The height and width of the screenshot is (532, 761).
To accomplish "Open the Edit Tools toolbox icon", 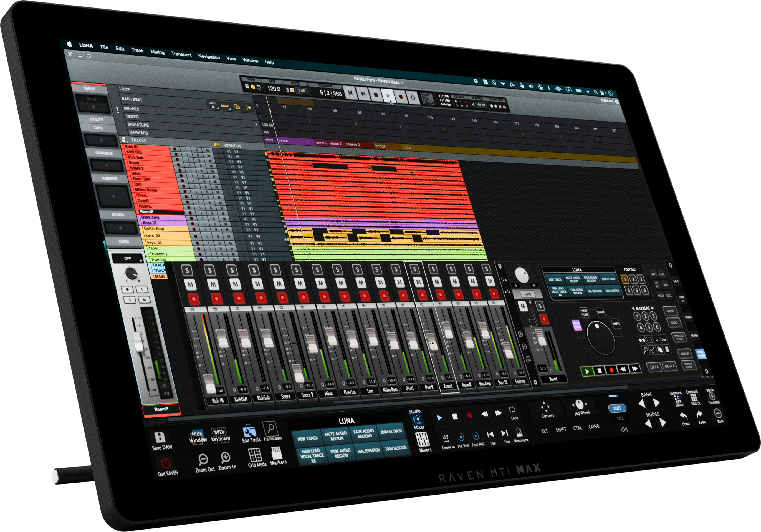I will pos(250,432).
